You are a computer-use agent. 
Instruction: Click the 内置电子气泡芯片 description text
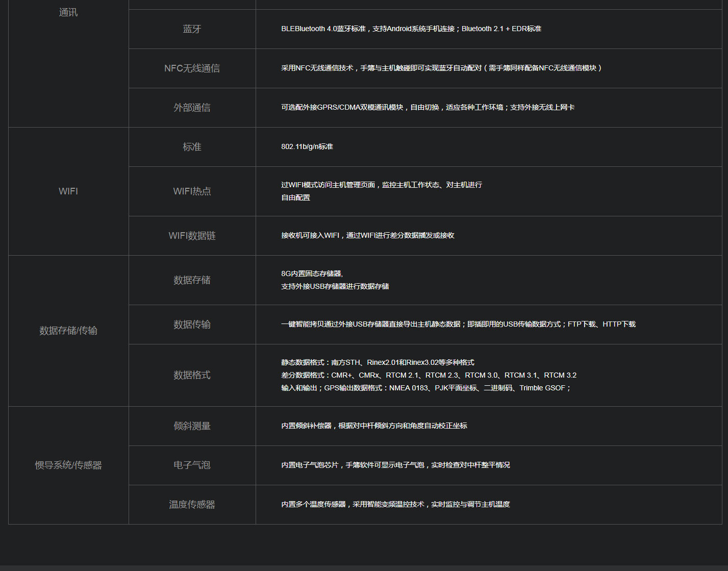[395, 465]
